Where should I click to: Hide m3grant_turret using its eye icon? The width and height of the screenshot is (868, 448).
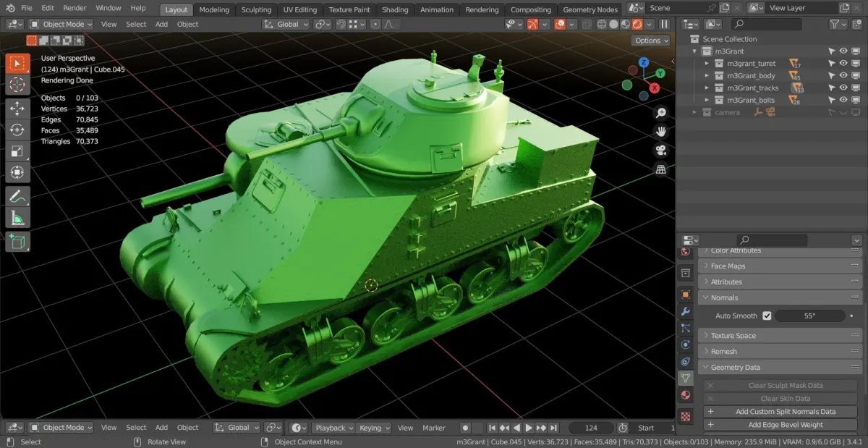coord(843,64)
